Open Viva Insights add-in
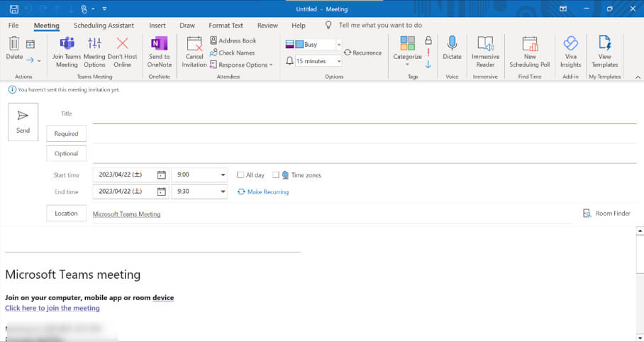 pos(570,44)
